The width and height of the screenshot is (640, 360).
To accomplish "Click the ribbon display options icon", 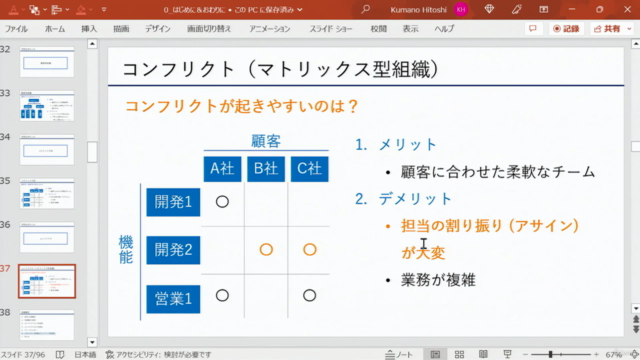I will click(x=543, y=9).
